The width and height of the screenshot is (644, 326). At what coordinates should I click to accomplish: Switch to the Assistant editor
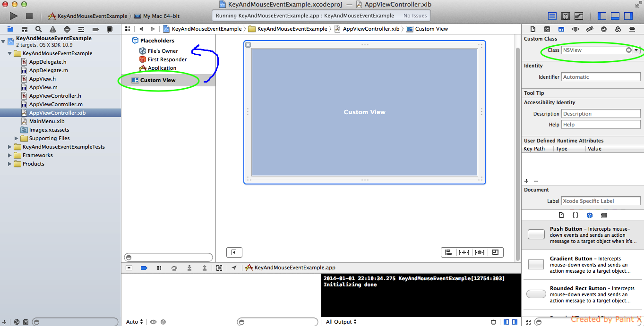point(566,16)
